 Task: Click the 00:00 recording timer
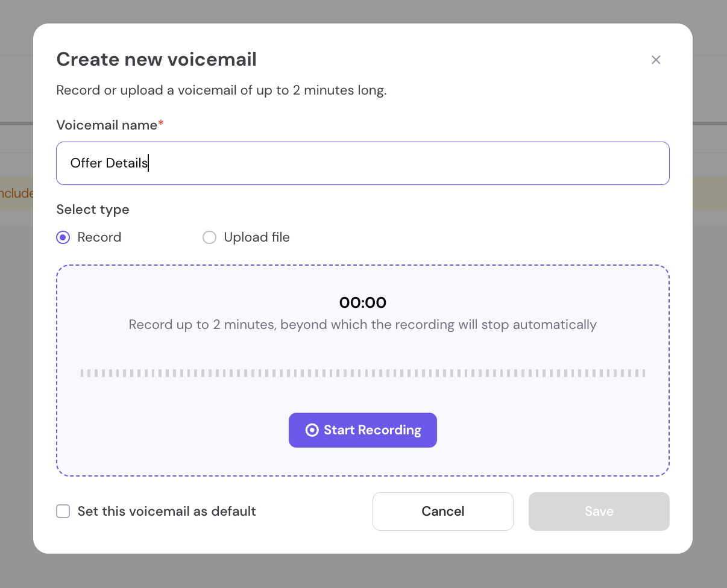tap(363, 302)
